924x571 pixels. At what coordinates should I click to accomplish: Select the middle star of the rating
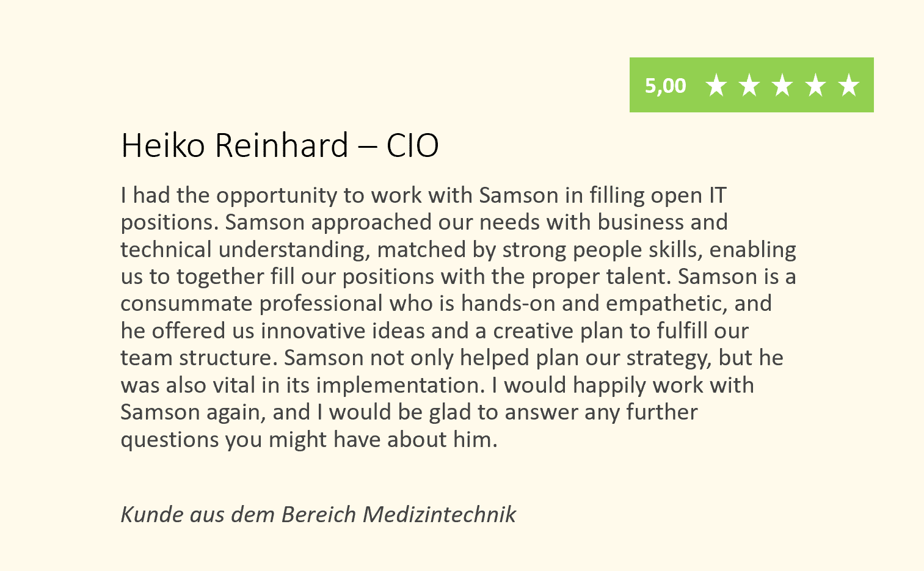[x=782, y=85]
